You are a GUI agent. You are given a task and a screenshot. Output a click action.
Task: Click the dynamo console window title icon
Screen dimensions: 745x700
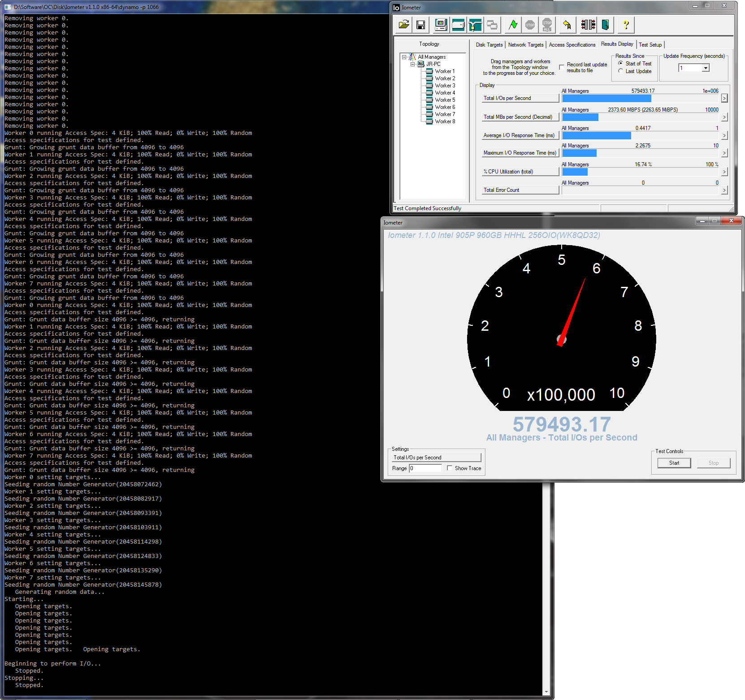click(8, 7)
